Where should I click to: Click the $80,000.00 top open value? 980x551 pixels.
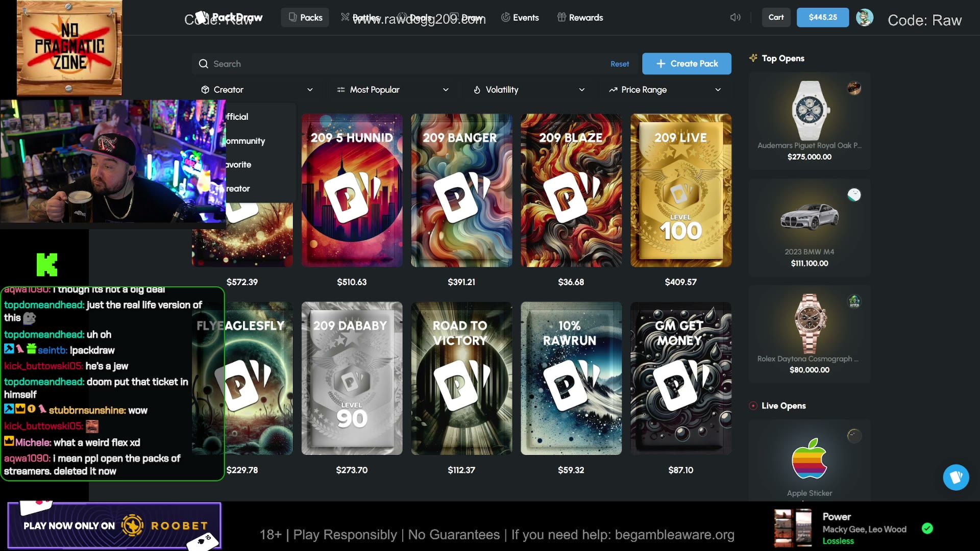pos(810,370)
